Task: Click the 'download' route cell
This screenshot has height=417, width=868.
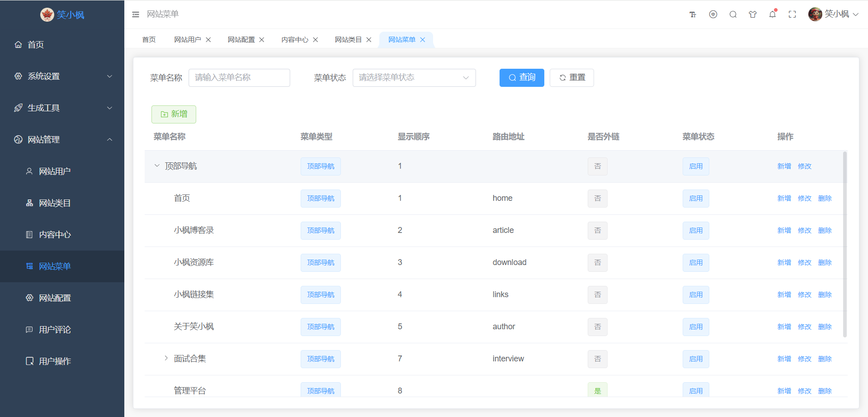Action: [509, 262]
